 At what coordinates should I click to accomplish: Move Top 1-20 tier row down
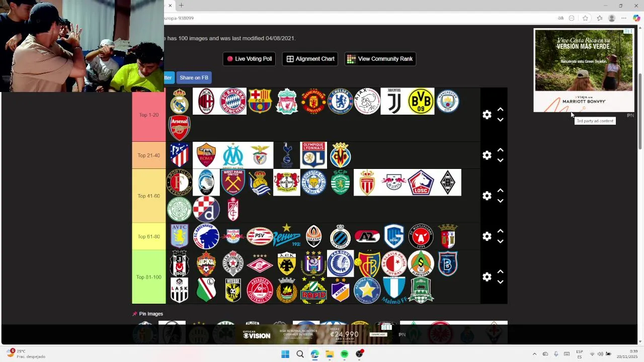500,120
